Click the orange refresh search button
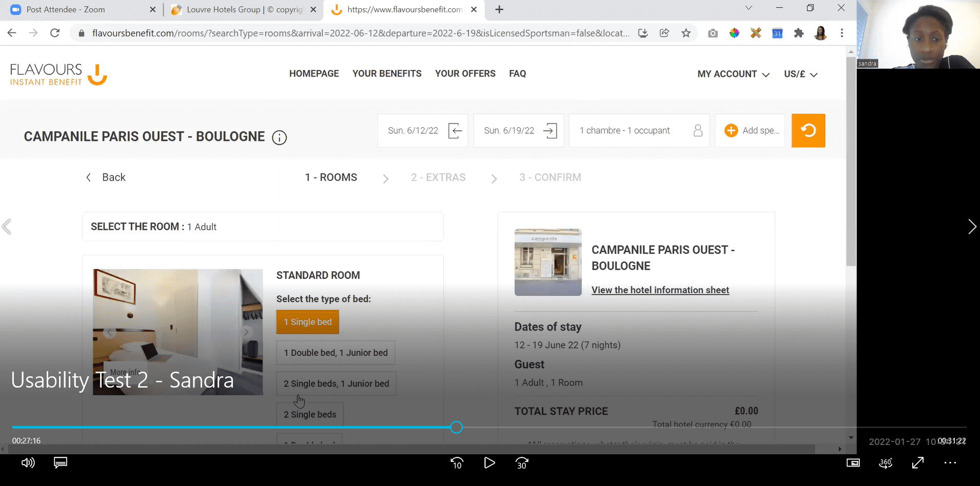 click(x=808, y=131)
